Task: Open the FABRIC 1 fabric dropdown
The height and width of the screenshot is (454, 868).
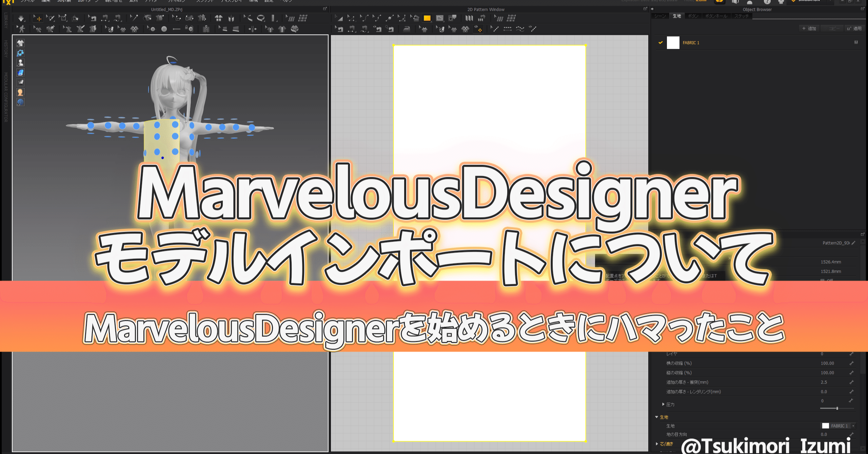Action: [x=853, y=426]
